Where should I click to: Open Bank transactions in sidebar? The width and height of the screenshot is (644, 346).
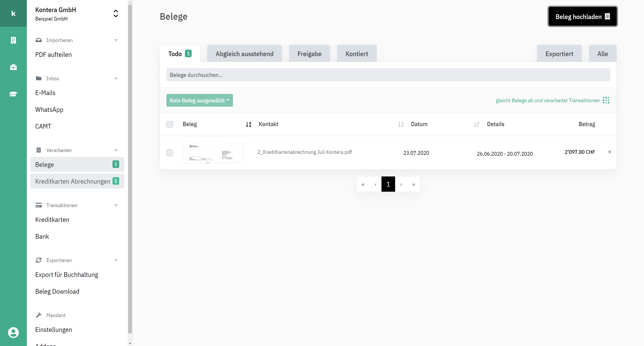[x=42, y=236]
